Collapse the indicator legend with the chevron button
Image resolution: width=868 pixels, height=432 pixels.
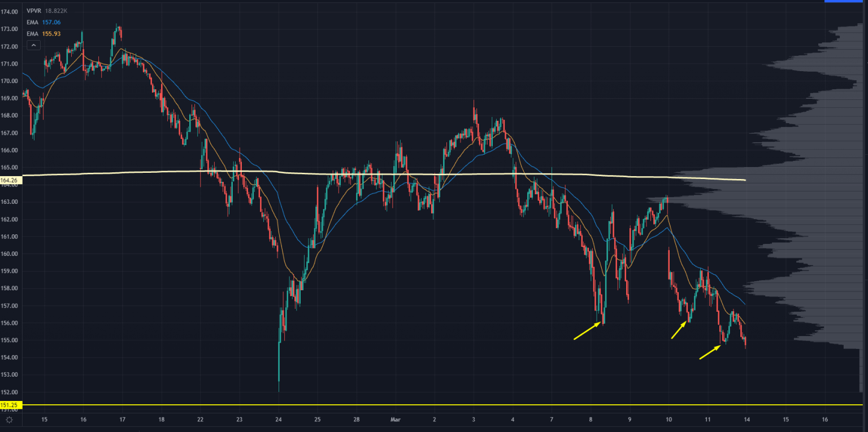(x=33, y=45)
